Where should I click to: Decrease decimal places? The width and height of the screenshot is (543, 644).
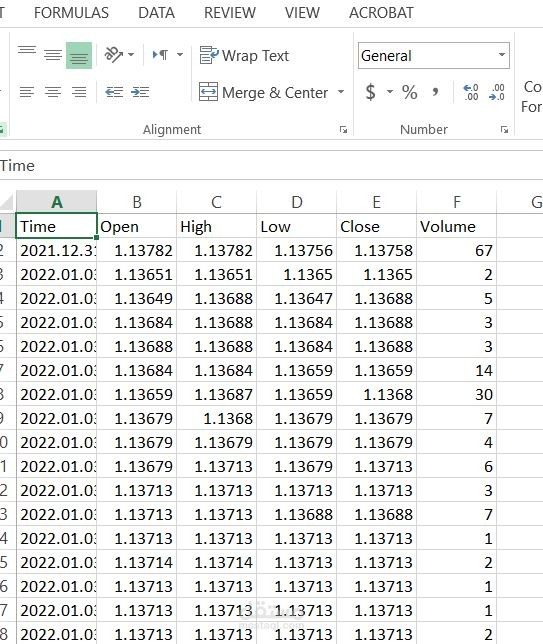[x=497, y=92]
